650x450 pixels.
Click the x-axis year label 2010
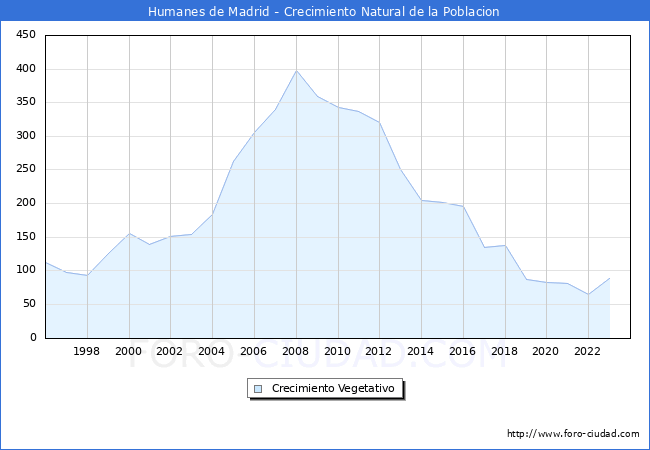(x=337, y=351)
